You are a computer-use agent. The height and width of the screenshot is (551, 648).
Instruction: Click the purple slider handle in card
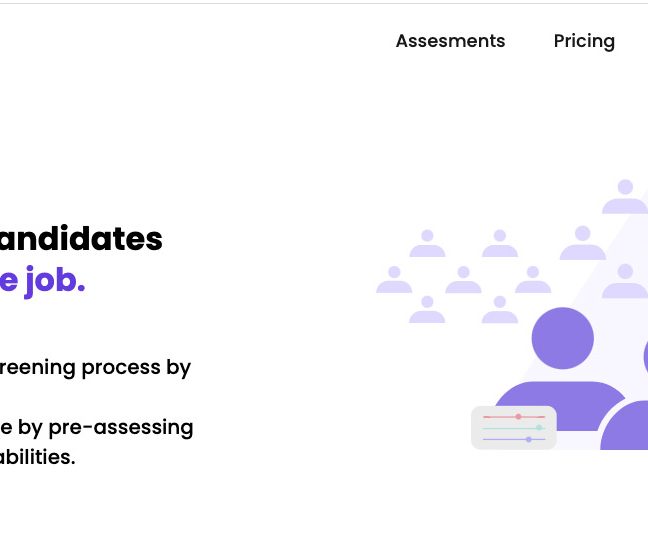pyautogui.click(x=529, y=439)
